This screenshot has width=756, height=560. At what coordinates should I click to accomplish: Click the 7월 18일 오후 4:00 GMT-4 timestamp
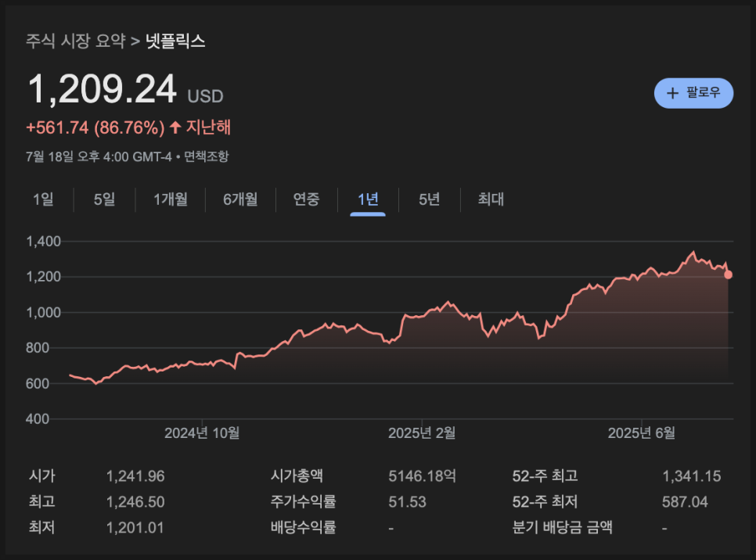pyautogui.click(x=99, y=156)
